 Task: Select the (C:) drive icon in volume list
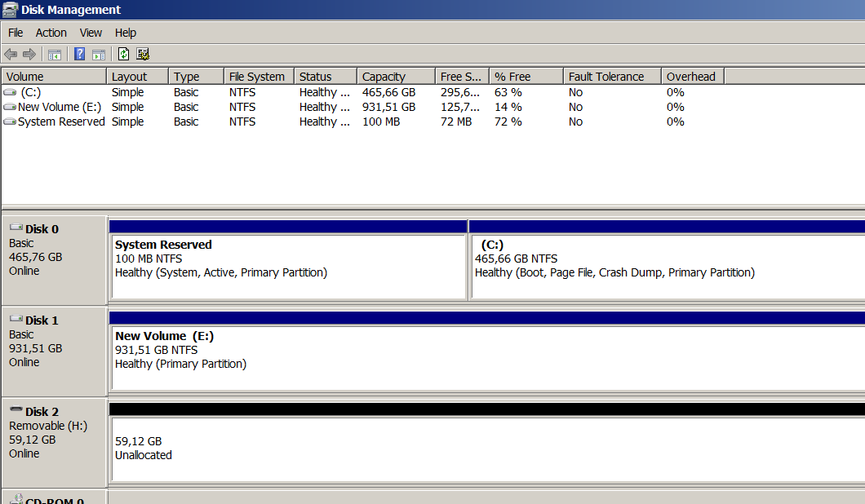coord(10,92)
